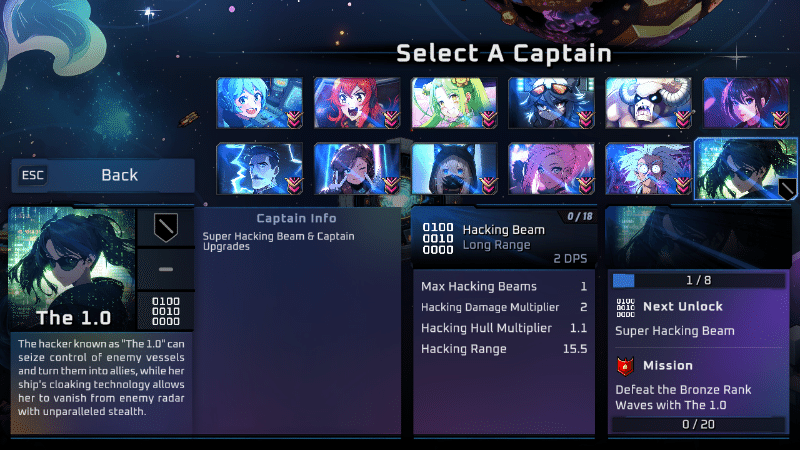Click the dash slot icon under the shield
Image resolution: width=800 pixels, height=450 pixels.
165,269
